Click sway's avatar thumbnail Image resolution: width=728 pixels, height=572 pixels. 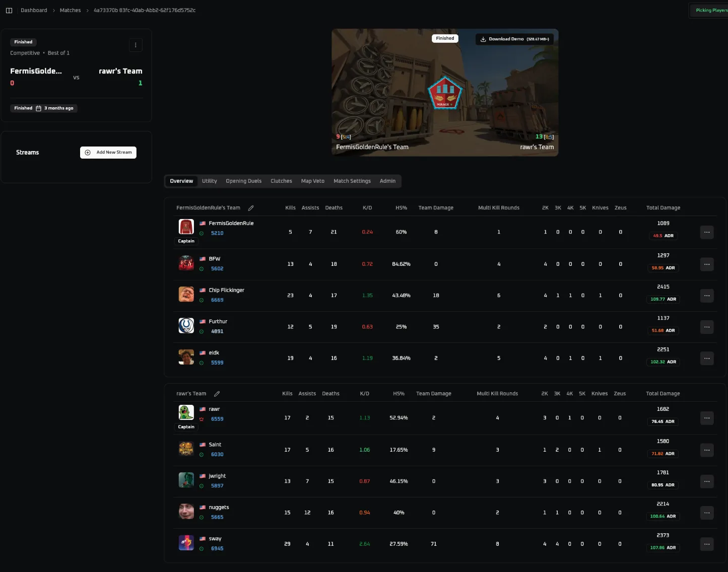tap(186, 543)
